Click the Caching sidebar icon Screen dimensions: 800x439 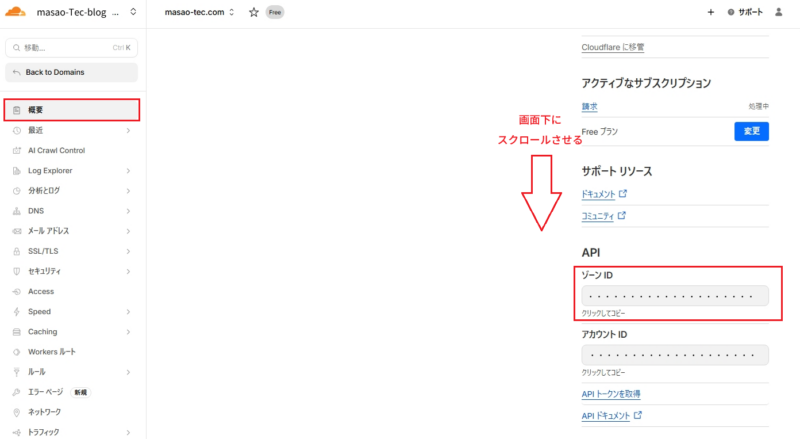coord(17,332)
